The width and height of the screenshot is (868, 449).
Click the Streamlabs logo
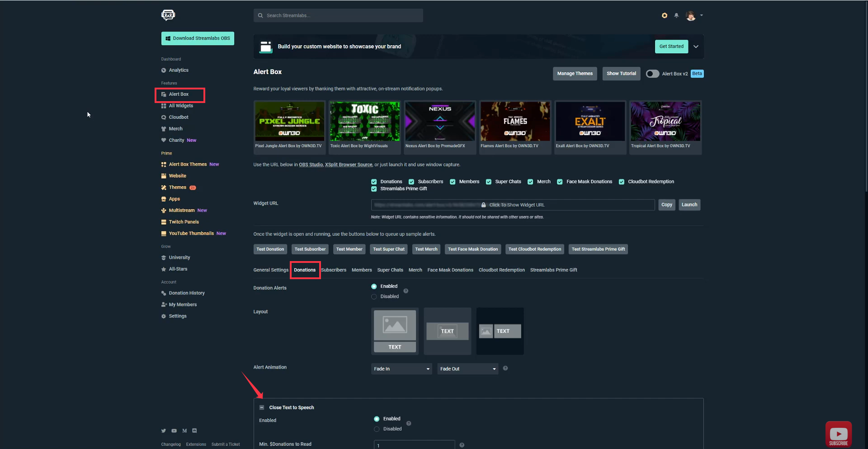tap(168, 15)
